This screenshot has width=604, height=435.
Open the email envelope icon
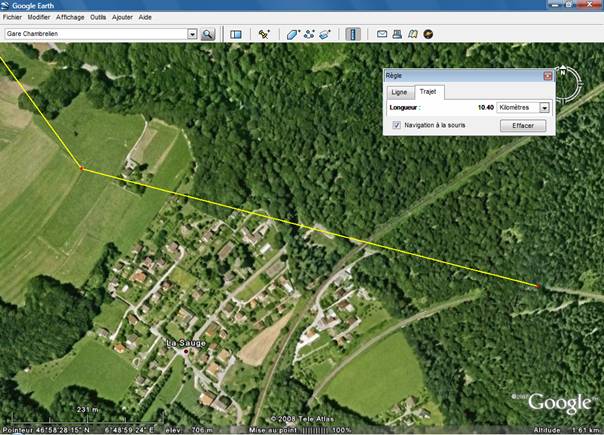[383, 34]
